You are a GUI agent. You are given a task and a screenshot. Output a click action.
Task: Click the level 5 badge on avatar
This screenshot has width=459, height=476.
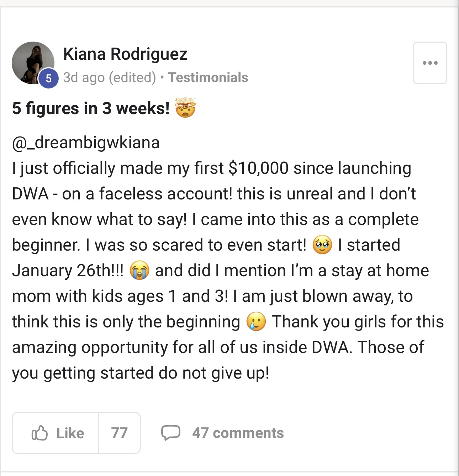point(49,78)
